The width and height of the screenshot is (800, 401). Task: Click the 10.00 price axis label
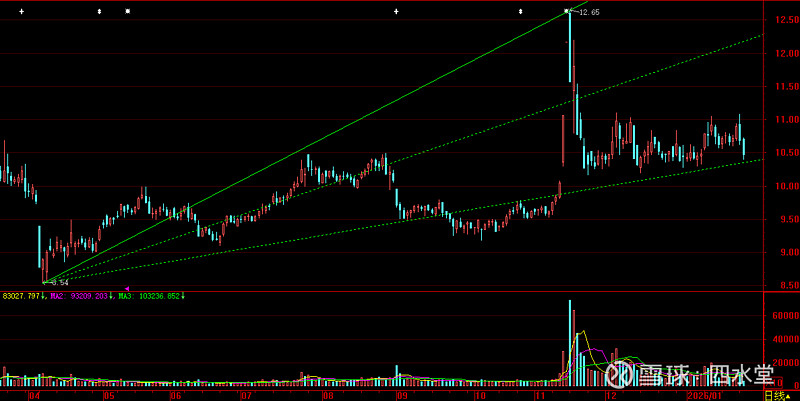786,186
